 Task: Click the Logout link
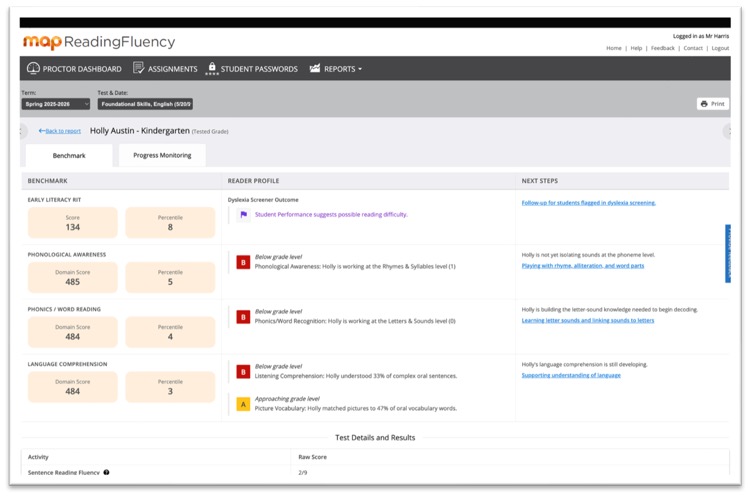[720, 48]
